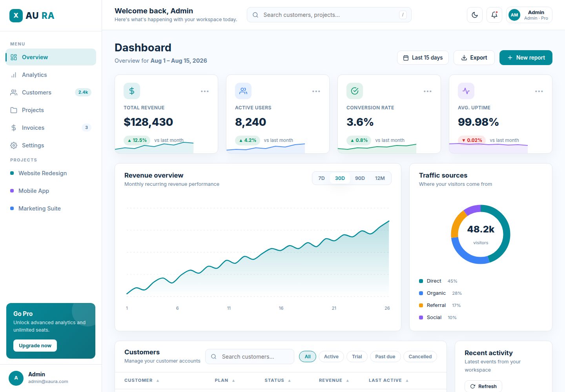
Task: Click the Conversion Rate checkmark icon
Action: tap(355, 91)
